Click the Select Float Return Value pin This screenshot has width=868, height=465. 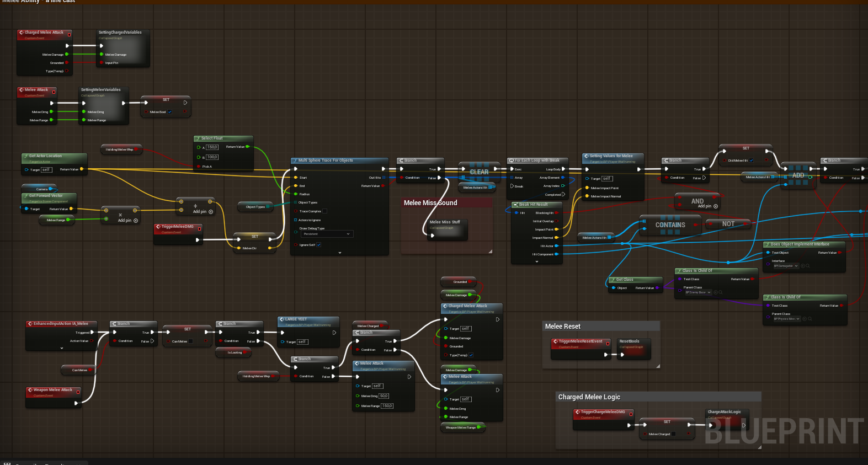(x=247, y=147)
